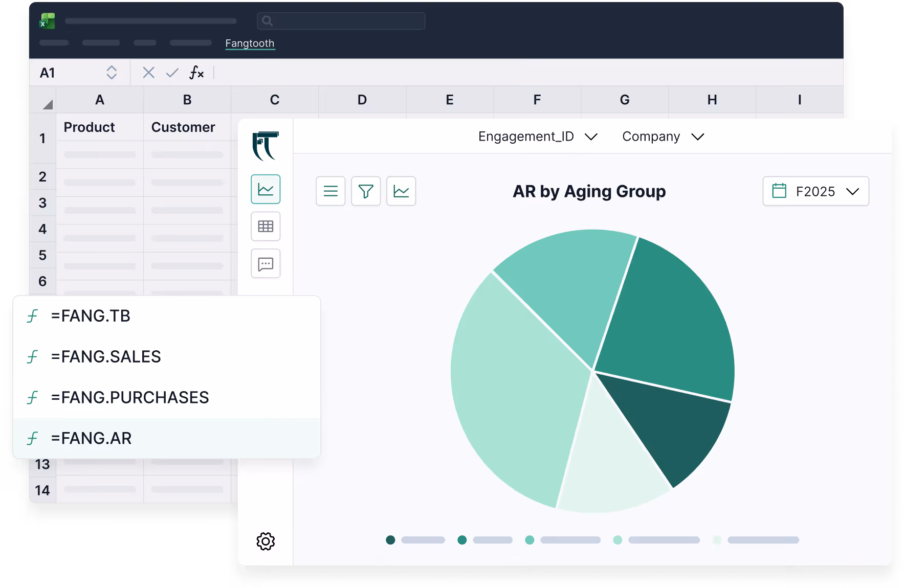This screenshot has height=588, width=904.
Task: Click the cancel X in formula bar
Action: [148, 73]
